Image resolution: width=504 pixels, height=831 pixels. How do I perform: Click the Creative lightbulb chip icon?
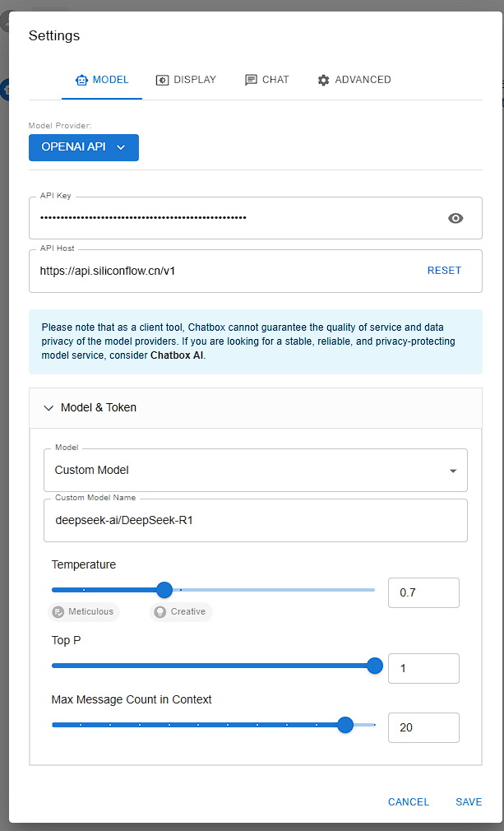click(x=160, y=611)
